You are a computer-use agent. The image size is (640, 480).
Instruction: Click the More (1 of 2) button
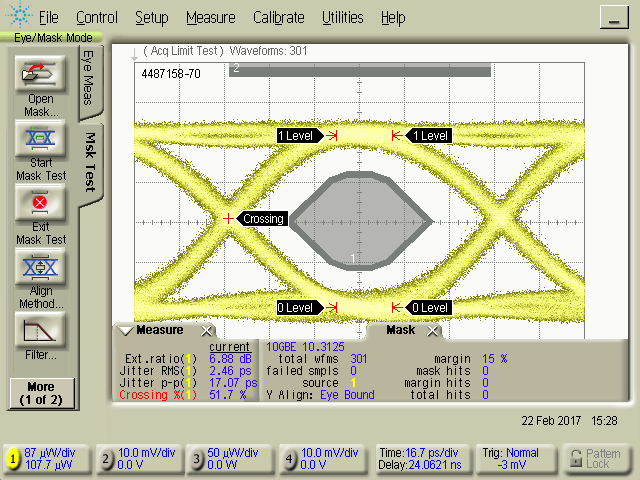tap(42, 393)
